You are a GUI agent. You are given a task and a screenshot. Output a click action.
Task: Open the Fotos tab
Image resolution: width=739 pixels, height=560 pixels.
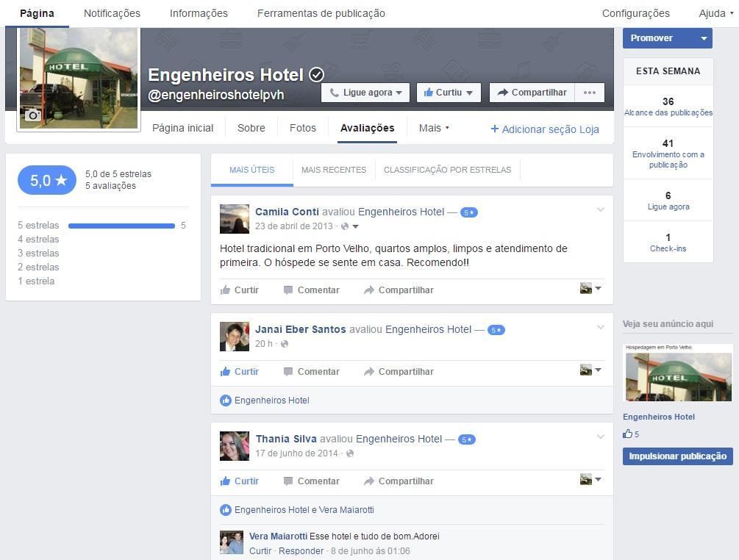point(302,128)
